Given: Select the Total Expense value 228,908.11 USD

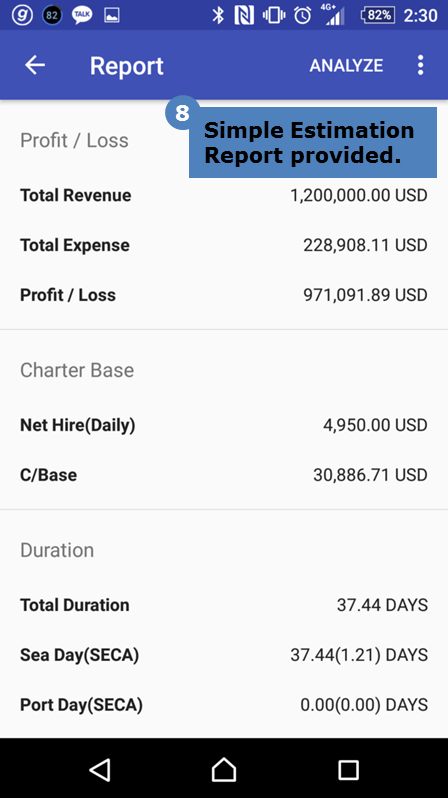Looking at the screenshot, I should point(366,245).
